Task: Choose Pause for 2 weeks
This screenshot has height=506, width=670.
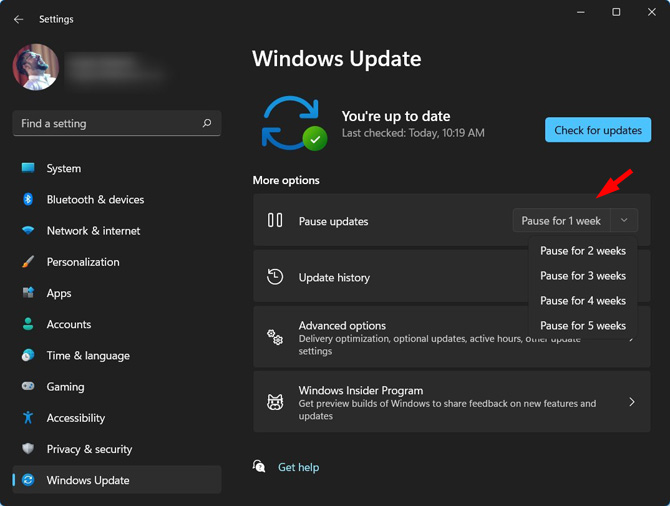Action: (x=583, y=251)
